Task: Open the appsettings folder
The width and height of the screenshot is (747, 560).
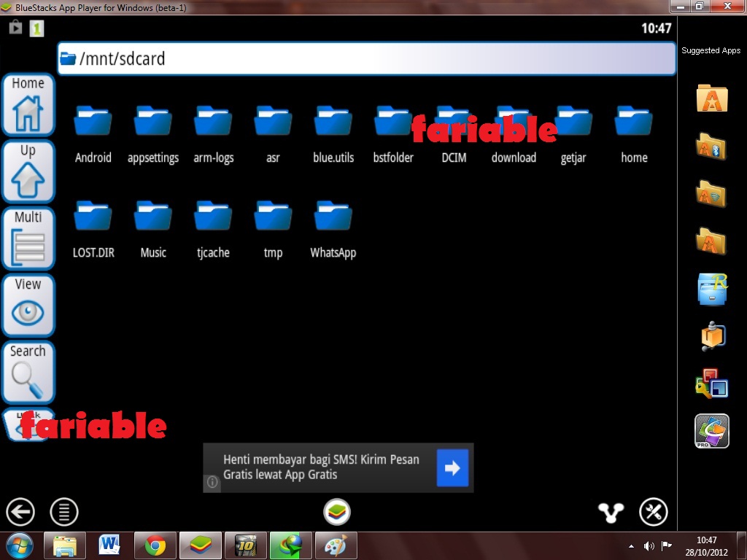Action: (153, 134)
